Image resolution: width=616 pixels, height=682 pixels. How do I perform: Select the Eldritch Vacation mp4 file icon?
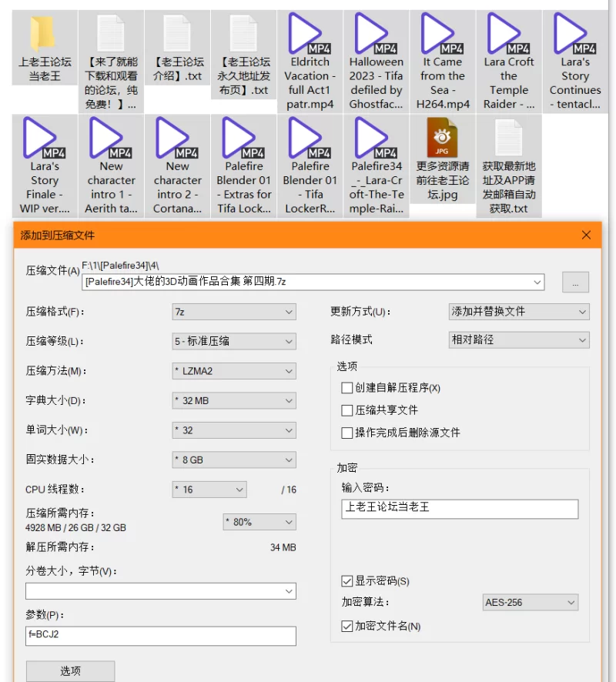[310, 35]
